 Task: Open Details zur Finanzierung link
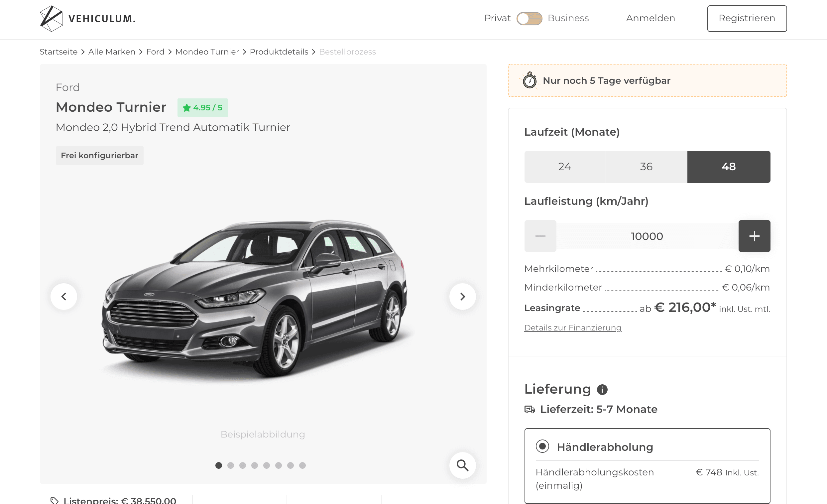point(573,328)
